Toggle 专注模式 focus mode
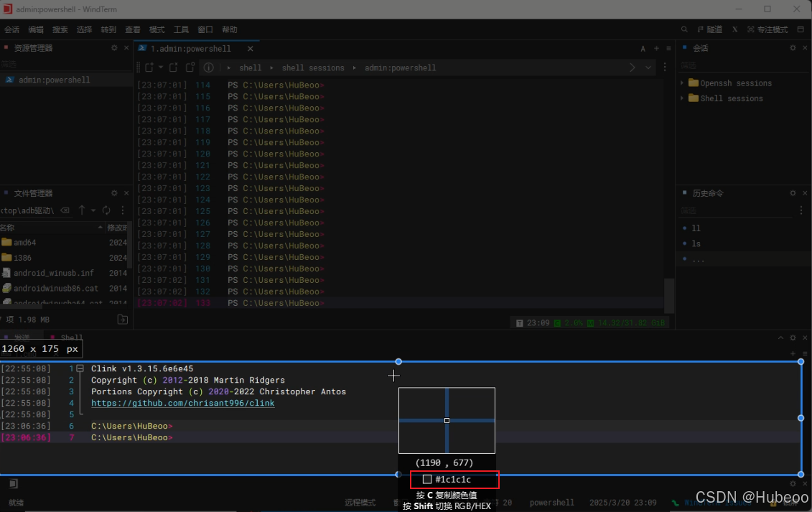 (x=767, y=29)
